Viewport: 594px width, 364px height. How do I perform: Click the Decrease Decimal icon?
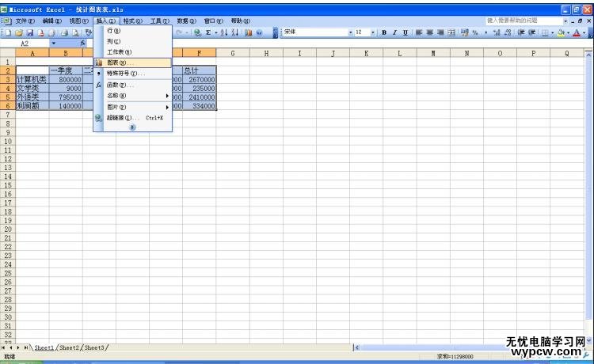[508, 32]
